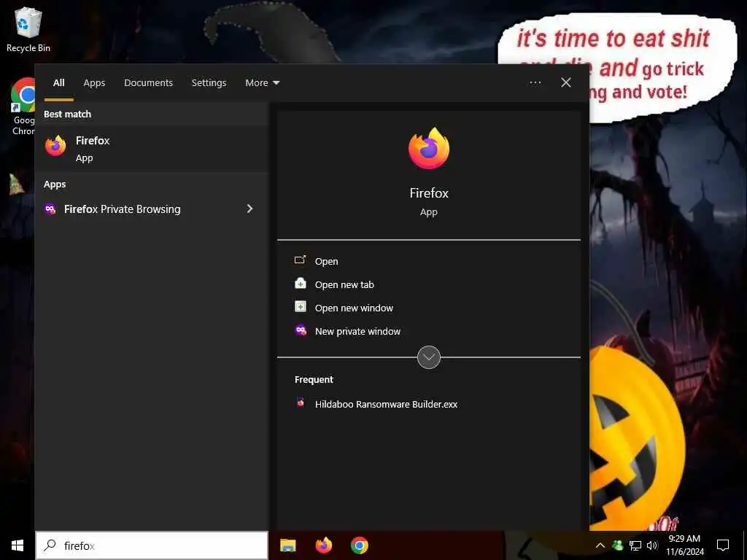The width and height of the screenshot is (747, 560).
Task: Show hidden system tray icons
Action: pyautogui.click(x=600, y=545)
